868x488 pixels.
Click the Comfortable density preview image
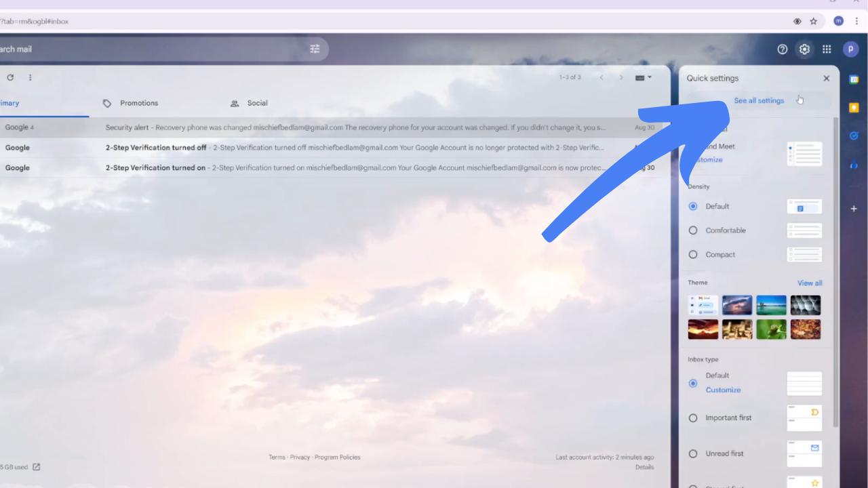[804, 230]
